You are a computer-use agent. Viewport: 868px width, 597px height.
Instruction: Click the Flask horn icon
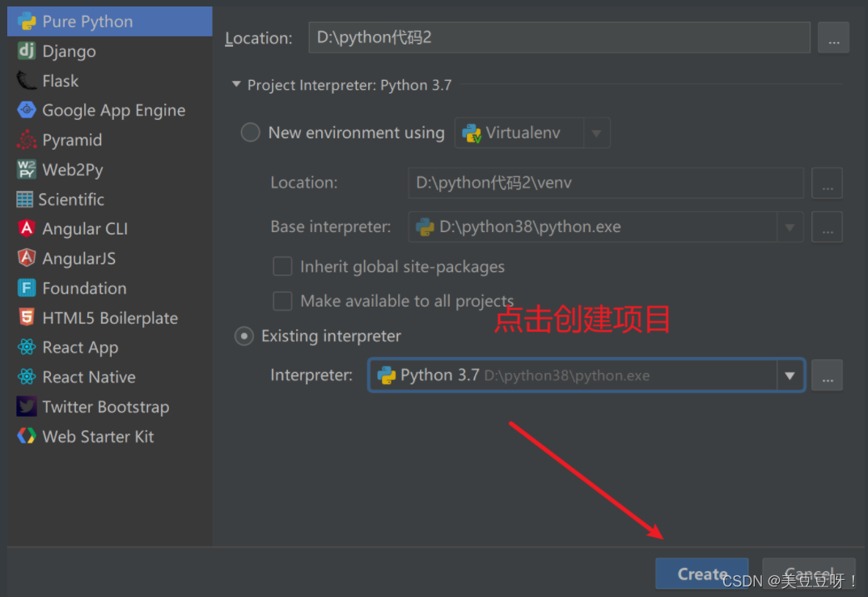click(27, 81)
